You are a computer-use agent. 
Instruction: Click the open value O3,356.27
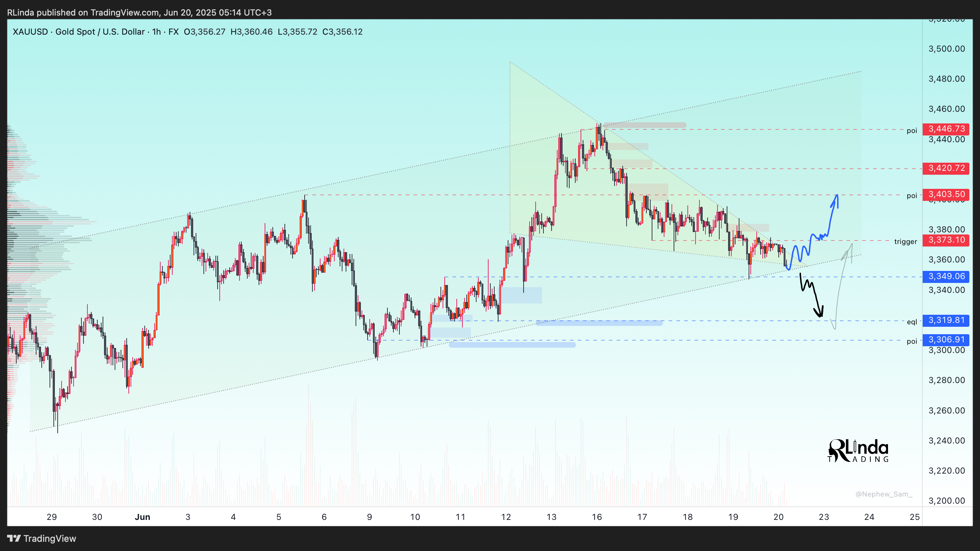point(205,31)
